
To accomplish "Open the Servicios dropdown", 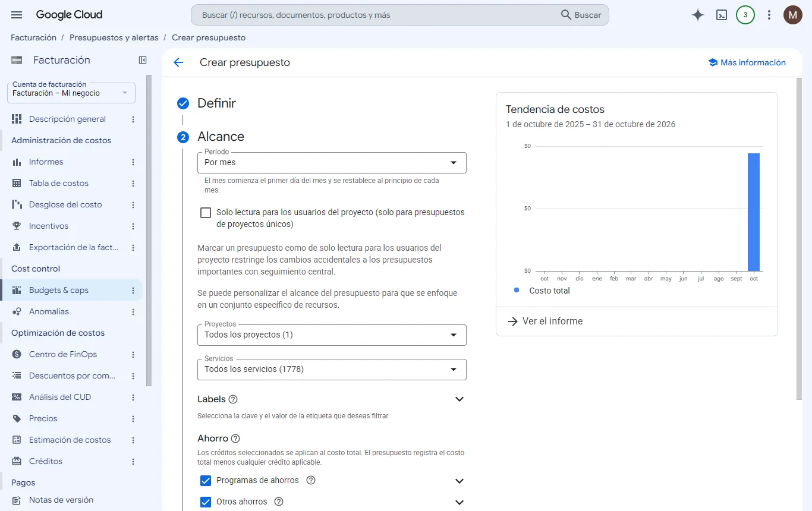I will pyautogui.click(x=332, y=369).
